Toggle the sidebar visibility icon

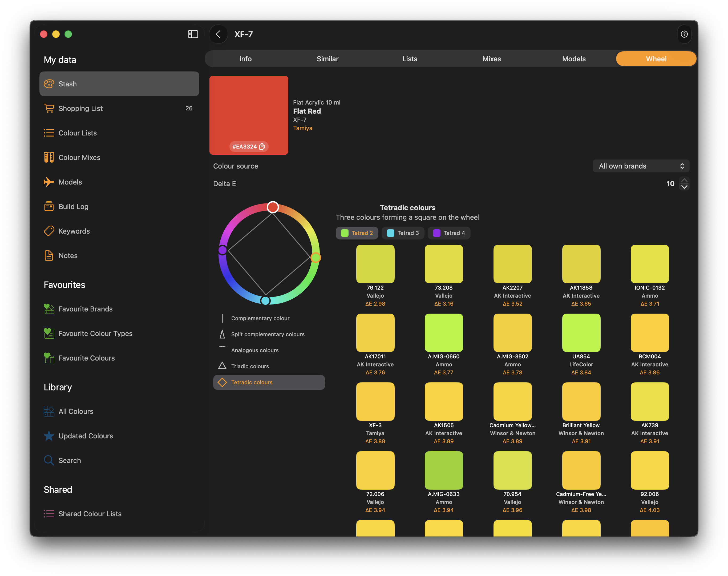coord(193,34)
